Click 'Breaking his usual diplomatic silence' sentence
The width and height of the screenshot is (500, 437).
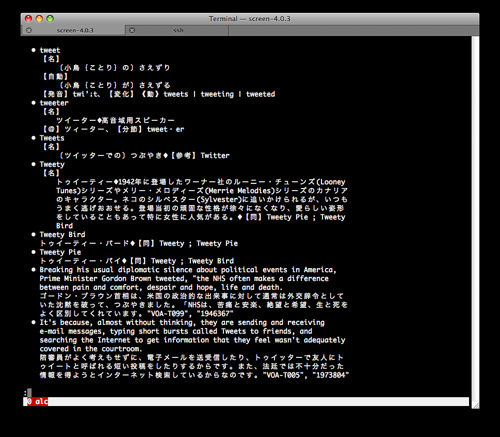pos(188,270)
